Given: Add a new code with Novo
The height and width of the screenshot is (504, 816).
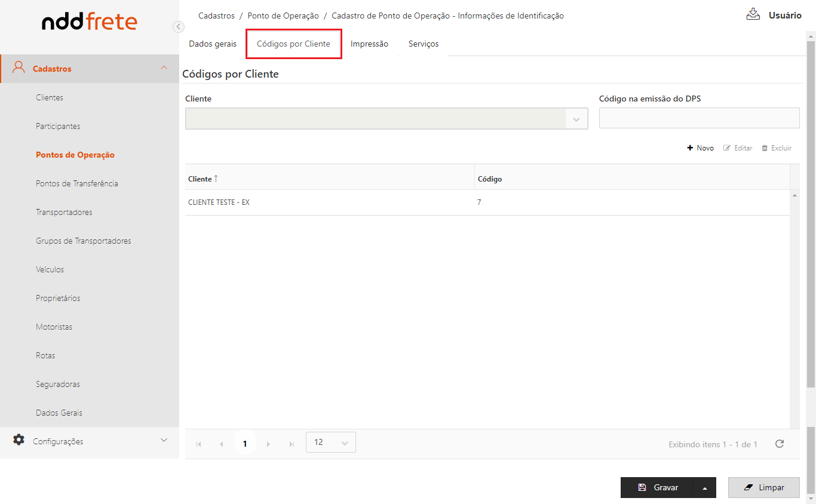Looking at the screenshot, I should [x=700, y=148].
